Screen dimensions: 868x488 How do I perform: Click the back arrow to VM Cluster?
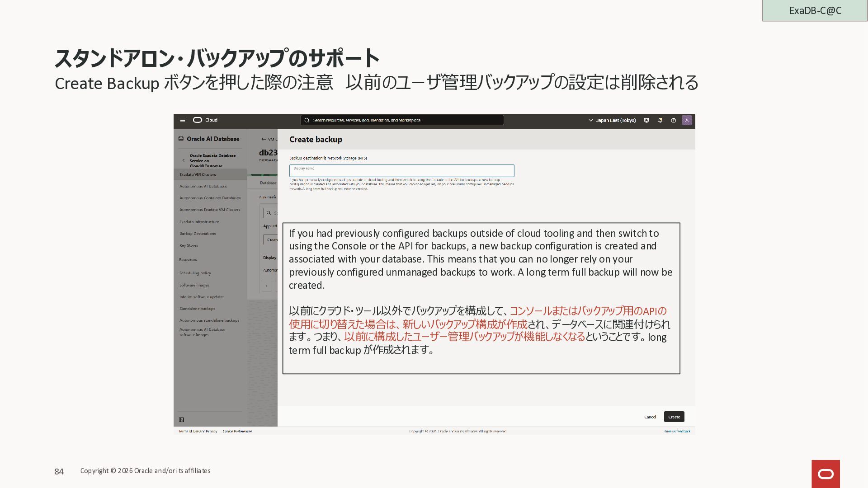click(x=264, y=139)
